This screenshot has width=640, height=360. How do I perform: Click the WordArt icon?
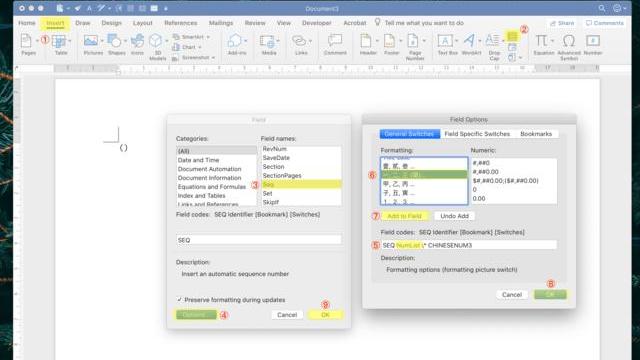[x=471, y=44]
